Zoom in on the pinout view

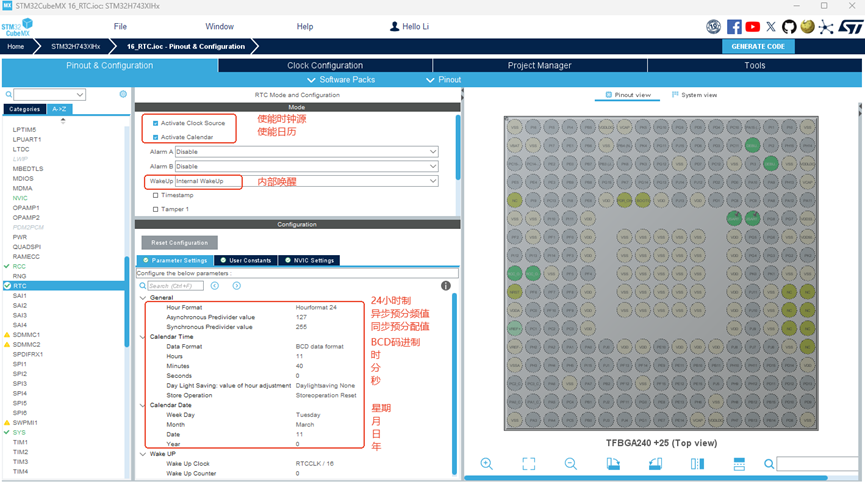click(x=487, y=464)
